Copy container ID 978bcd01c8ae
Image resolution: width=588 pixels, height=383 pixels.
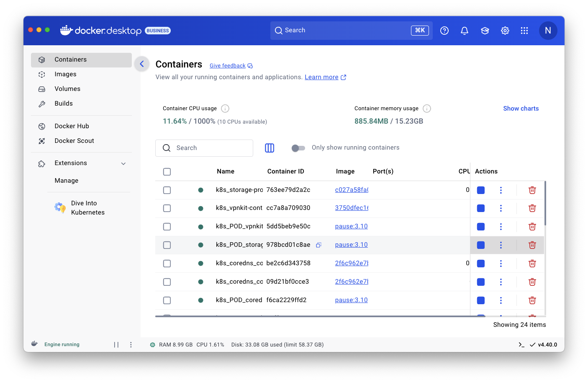pos(318,245)
